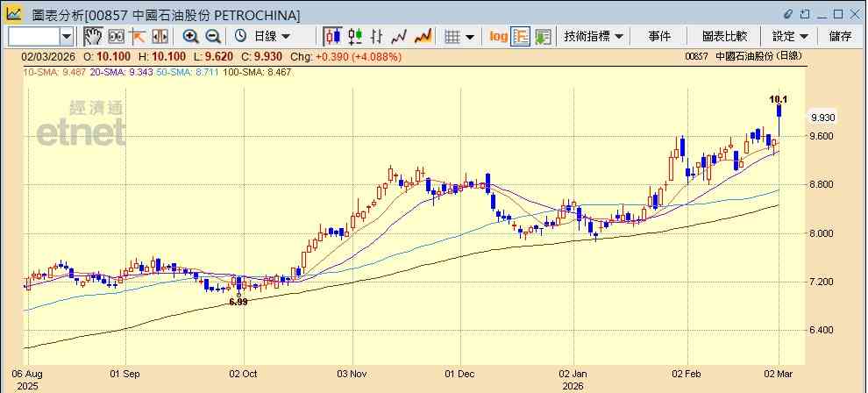Viewport: 868px width, 393px height.
Task: Click the 6.99 low price marker
Action: (238, 303)
